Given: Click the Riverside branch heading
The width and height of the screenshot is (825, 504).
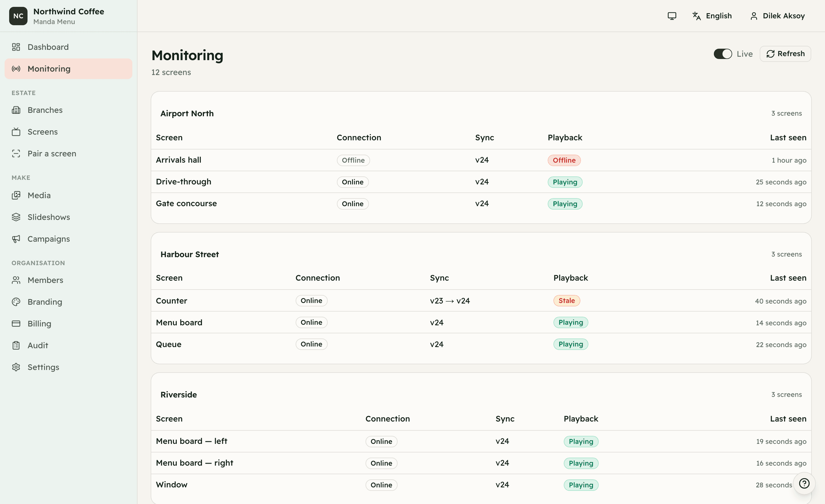Looking at the screenshot, I should coord(178,395).
